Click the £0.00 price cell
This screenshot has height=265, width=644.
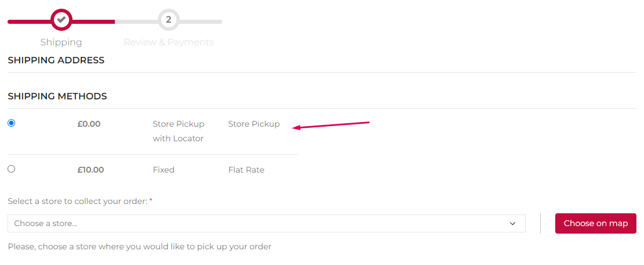pos(89,124)
